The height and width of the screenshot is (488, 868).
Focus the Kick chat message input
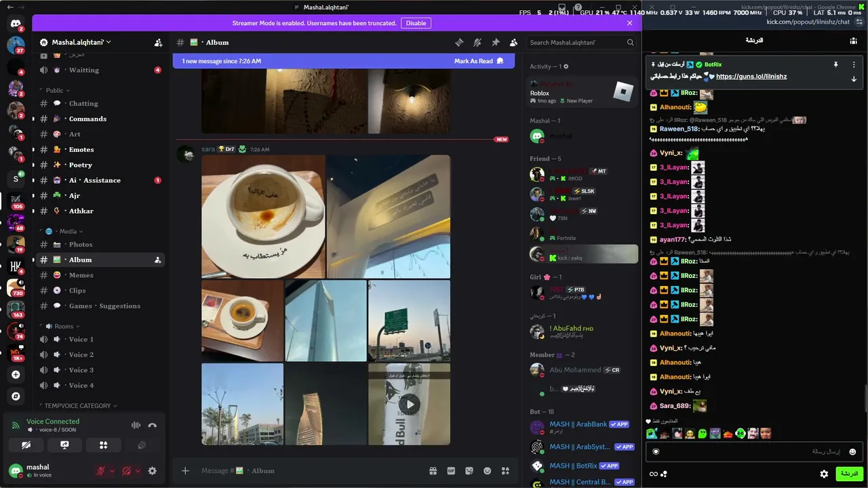tap(754, 451)
